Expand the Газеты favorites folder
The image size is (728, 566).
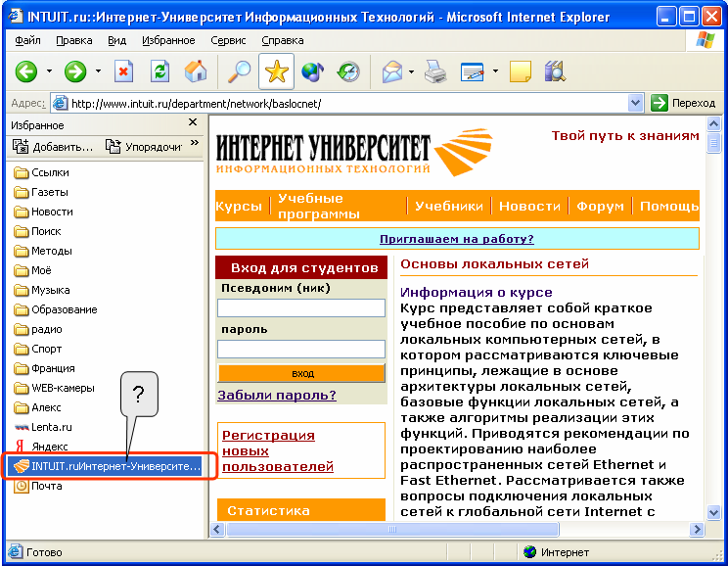[x=41, y=192]
